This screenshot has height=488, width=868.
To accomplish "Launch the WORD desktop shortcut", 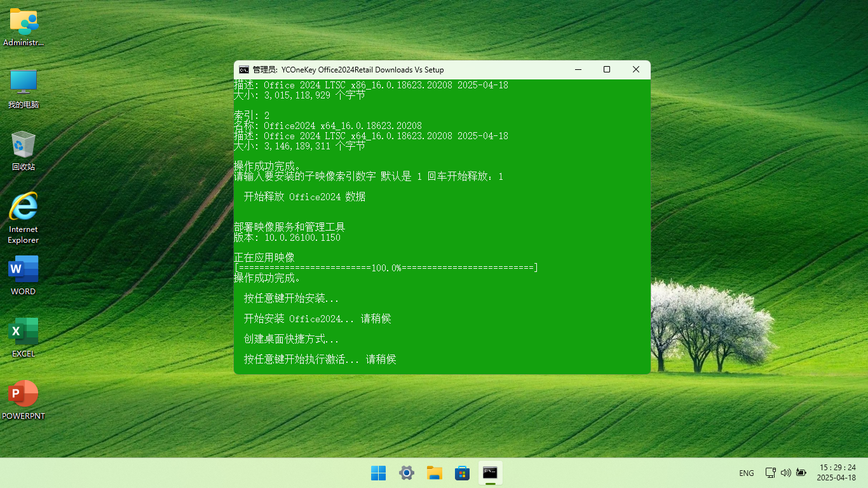I will [24, 275].
